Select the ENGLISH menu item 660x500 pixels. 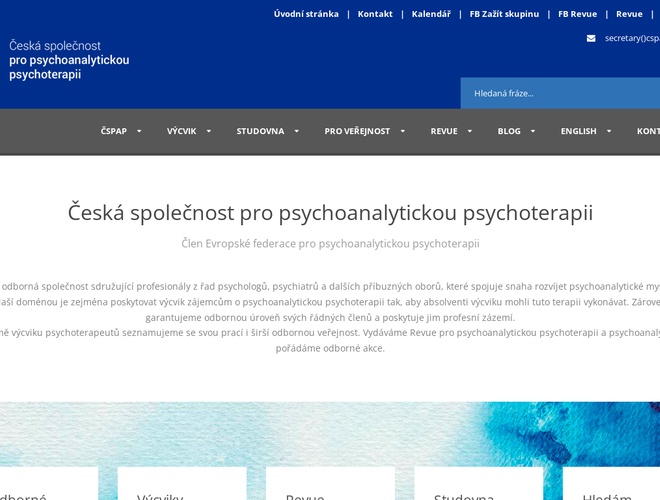click(x=578, y=131)
